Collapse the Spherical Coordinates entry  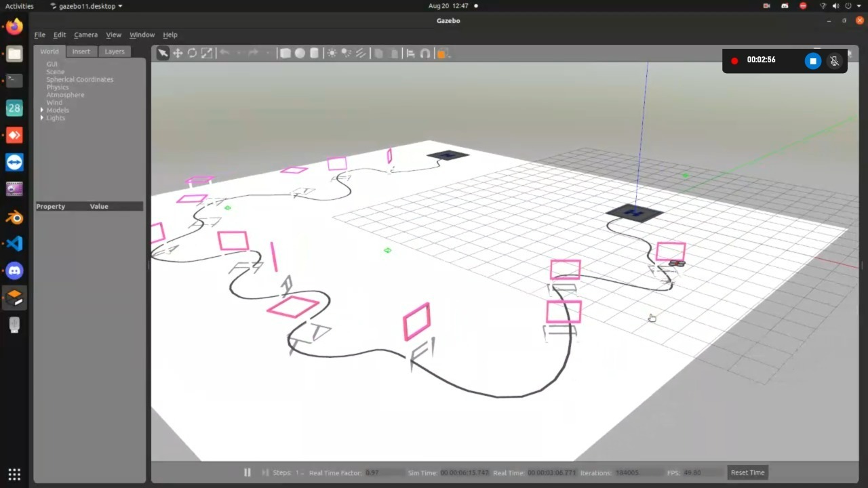79,79
